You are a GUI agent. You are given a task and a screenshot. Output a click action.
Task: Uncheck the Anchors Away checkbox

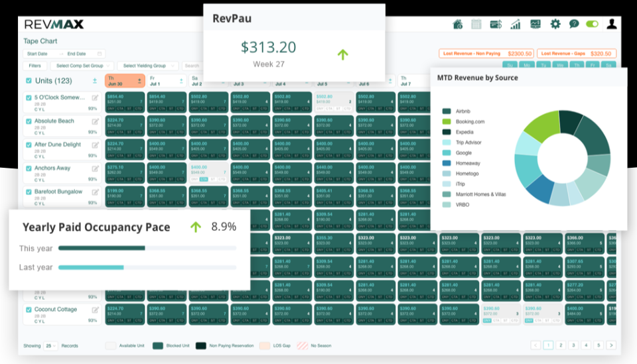29,168
